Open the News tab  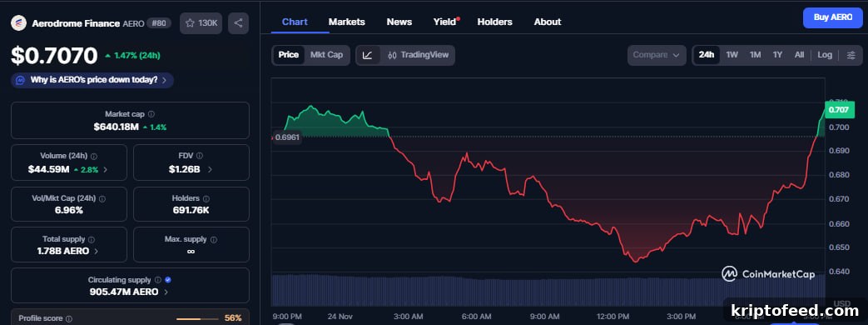[399, 22]
